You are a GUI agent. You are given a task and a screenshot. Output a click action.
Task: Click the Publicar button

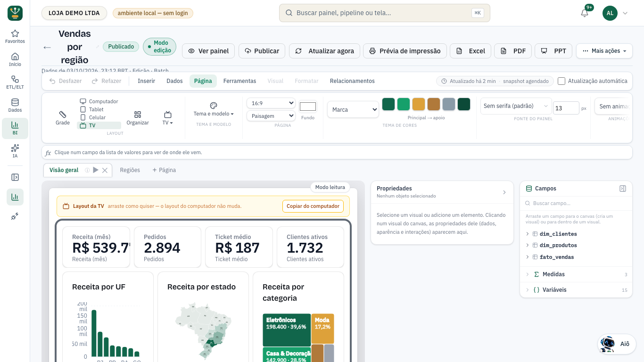pos(262,51)
